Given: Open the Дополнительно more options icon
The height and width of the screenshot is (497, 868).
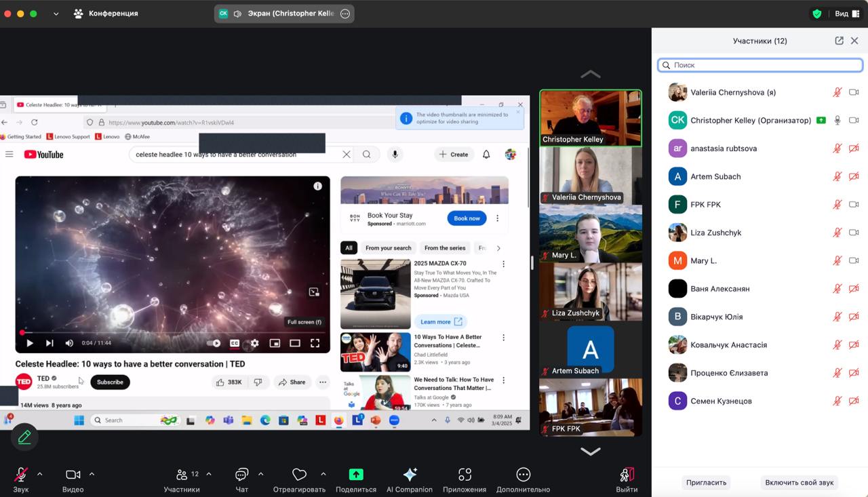Looking at the screenshot, I should click(x=523, y=475).
